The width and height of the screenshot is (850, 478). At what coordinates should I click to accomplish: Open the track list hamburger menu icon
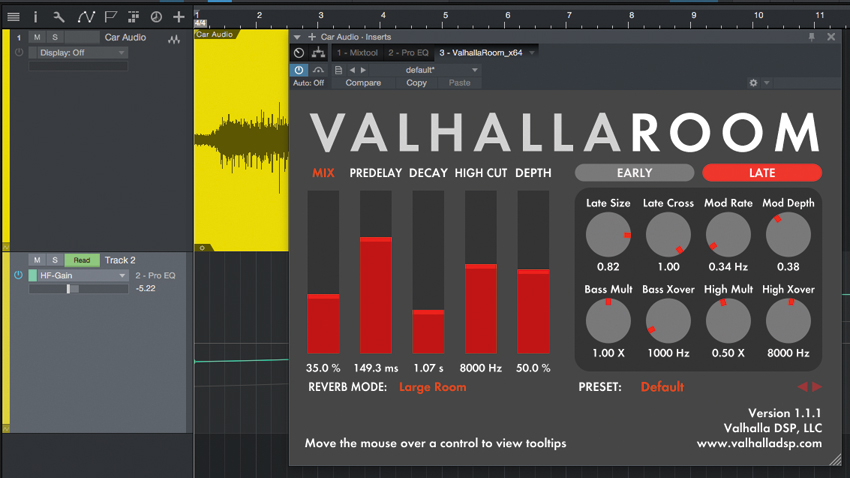[14, 17]
